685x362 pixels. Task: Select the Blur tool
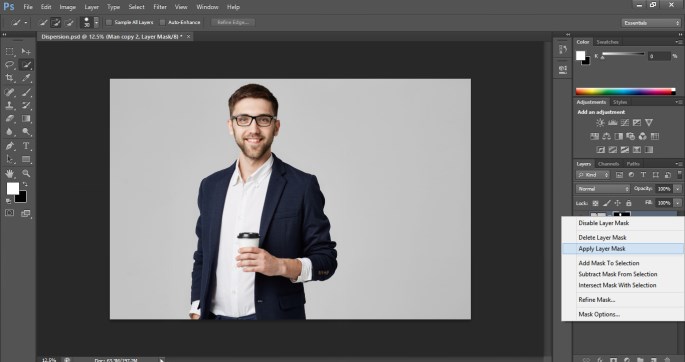point(9,131)
